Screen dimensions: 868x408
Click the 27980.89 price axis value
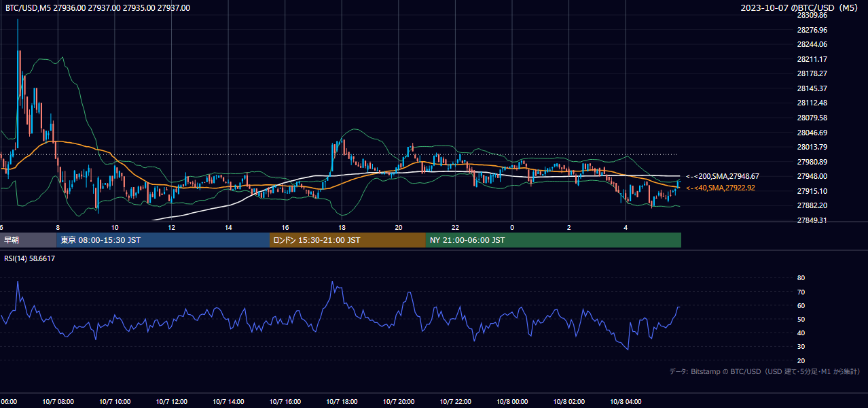[x=812, y=161]
